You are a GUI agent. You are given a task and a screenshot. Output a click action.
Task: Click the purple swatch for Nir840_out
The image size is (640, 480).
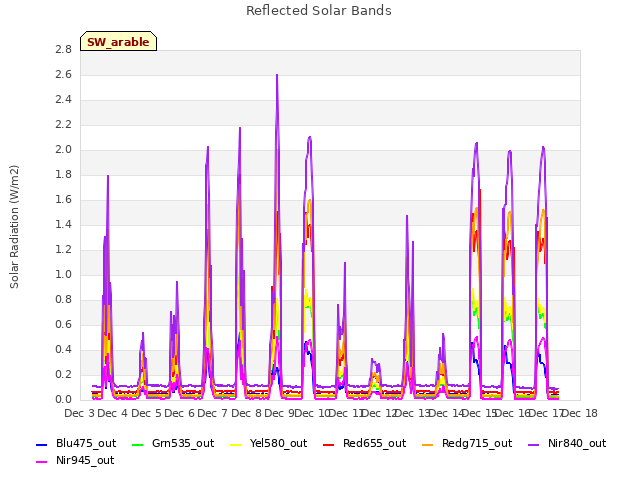tap(533, 444)
